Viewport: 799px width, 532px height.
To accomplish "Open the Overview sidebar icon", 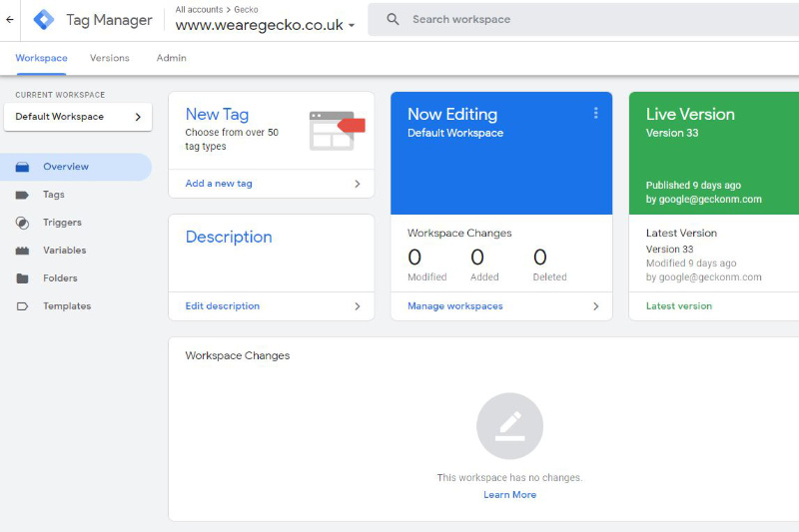I will coord(22,167).
